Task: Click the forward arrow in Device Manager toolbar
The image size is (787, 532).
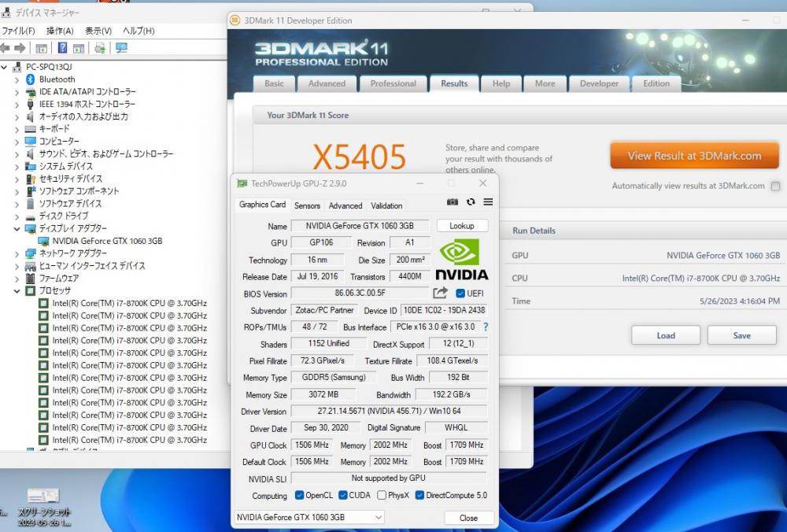Action: (x=20, y=48)
